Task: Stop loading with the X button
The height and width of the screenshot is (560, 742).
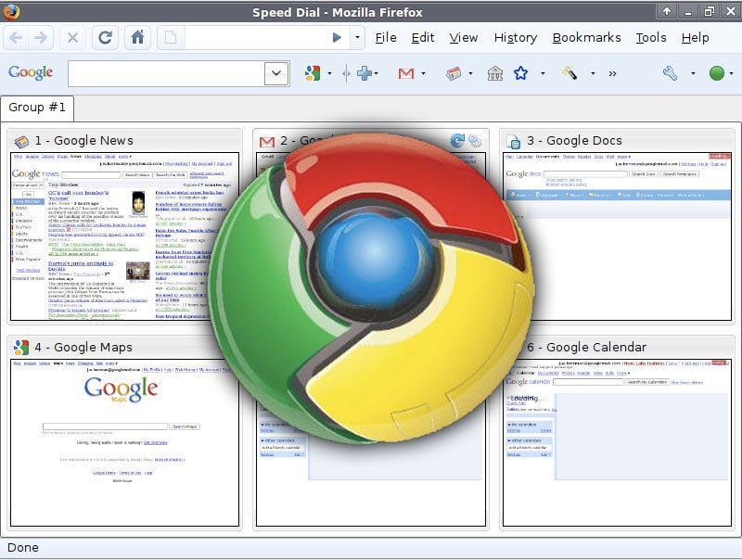Action: click(x=72, y=37)
